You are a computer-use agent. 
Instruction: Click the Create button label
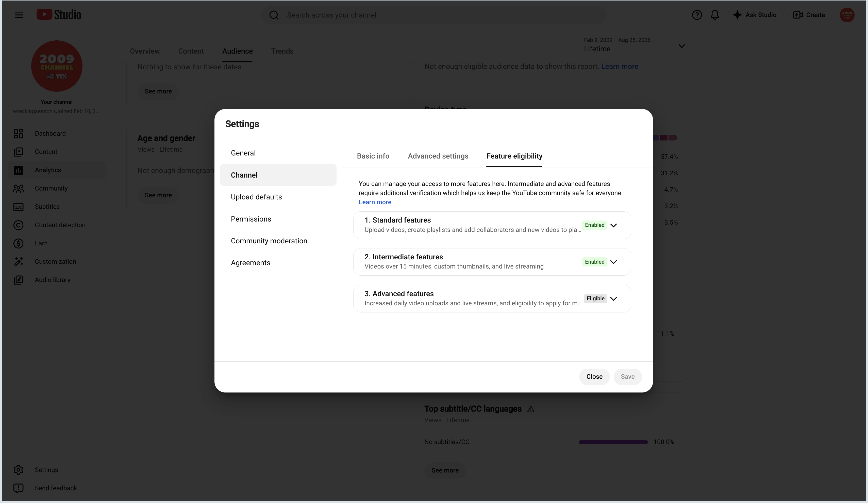click(x=815, y=15)
